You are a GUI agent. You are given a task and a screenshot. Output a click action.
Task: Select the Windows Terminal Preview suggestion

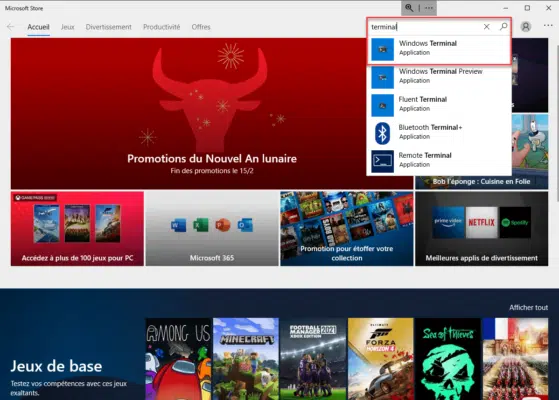coord(439,77)
